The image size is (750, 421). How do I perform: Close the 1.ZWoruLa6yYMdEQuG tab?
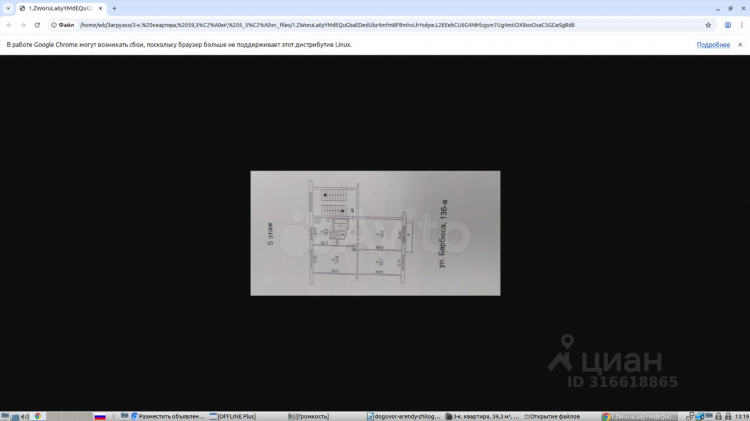[x=100, y=8]
